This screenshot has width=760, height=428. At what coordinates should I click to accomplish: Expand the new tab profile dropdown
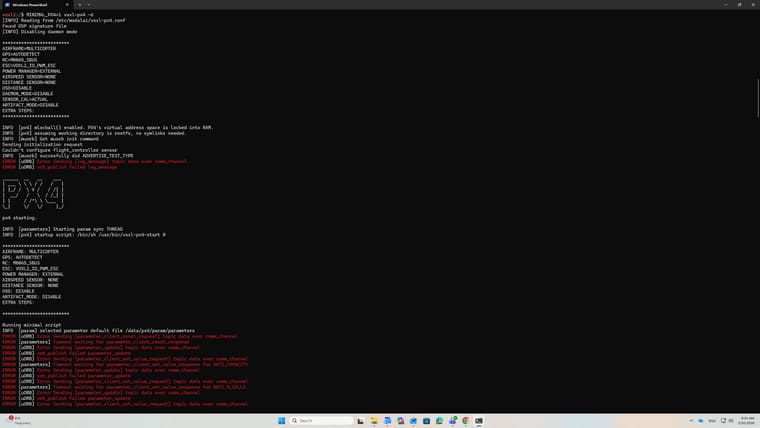pyautogui.click(x=91, y=4)
